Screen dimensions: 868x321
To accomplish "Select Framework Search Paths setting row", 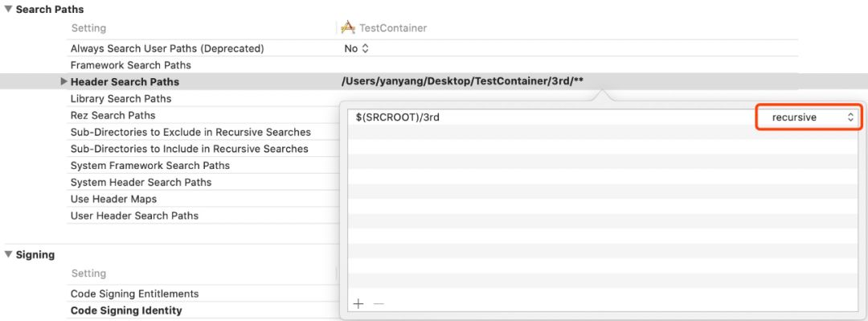I will coord(432,65).
